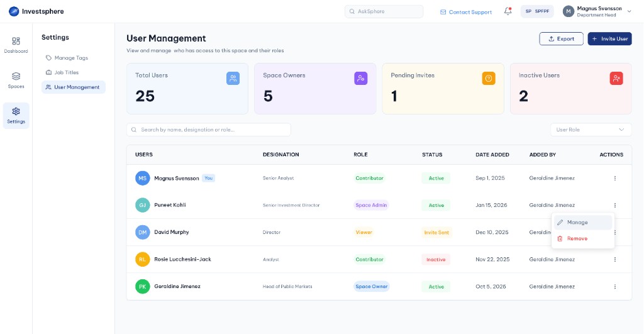Select User Management settings page

coord(73,87)
